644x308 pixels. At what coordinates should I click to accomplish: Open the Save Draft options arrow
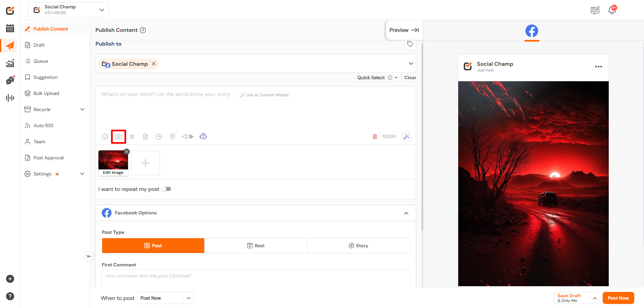tap(595, 298)
